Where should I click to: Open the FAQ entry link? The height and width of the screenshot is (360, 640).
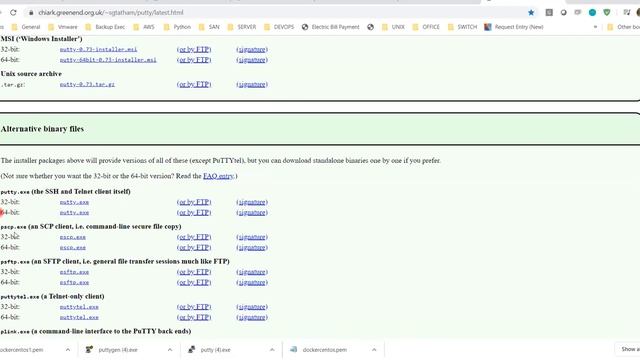tap(218, 176)
